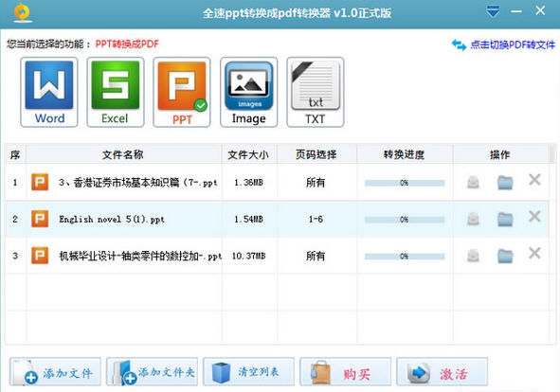Open converted file for row 1
Screen dimensions: 560x392
pos(473,182)
